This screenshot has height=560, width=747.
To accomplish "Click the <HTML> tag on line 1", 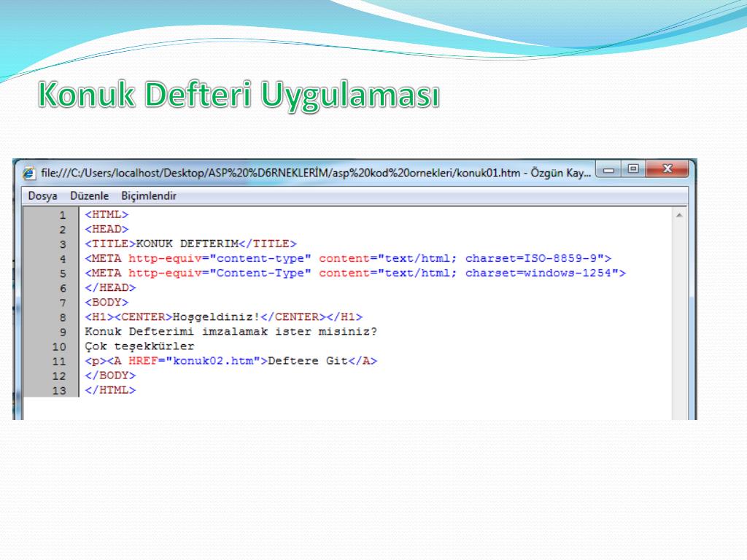I will pos(107,215).
